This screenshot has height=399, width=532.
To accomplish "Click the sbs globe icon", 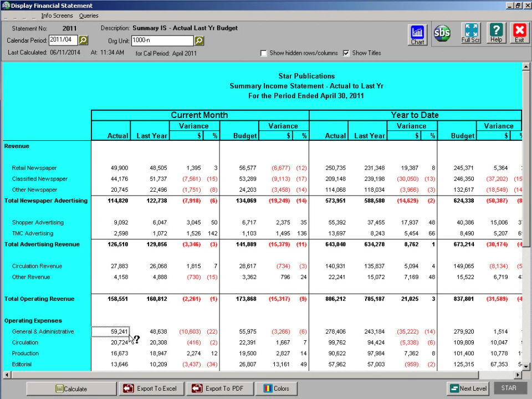I will coord(442,33).
